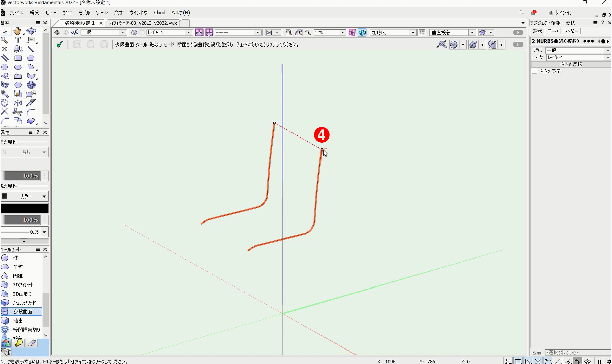Click the tool set list scrollbar

point(46,310)
